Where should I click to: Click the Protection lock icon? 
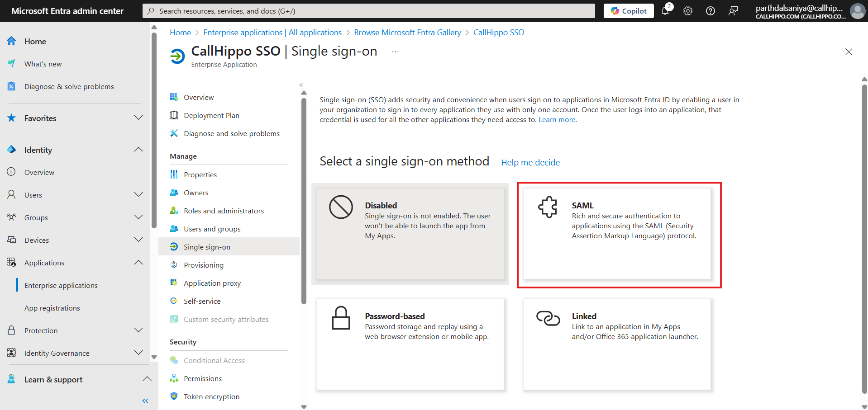(x=12, y=330)
